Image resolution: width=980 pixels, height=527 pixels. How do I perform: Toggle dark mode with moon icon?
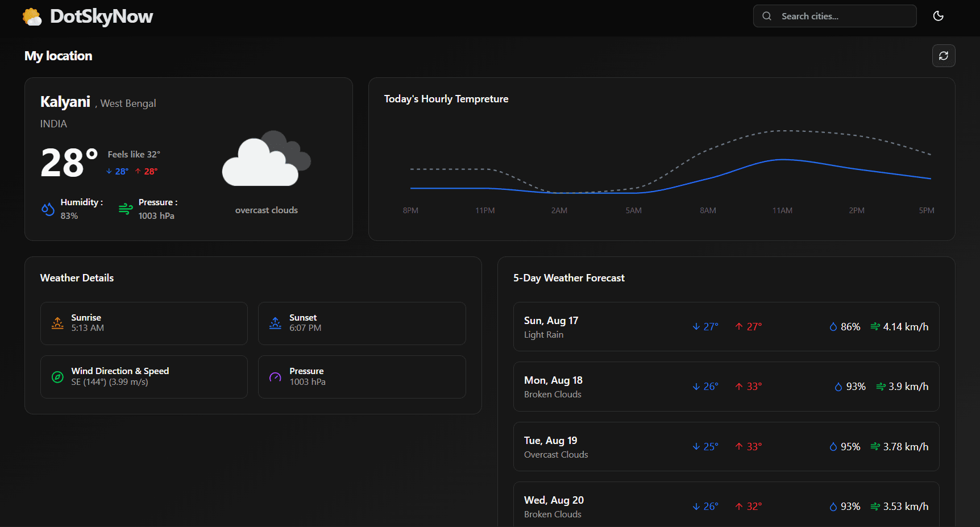[x=938, y=16]
